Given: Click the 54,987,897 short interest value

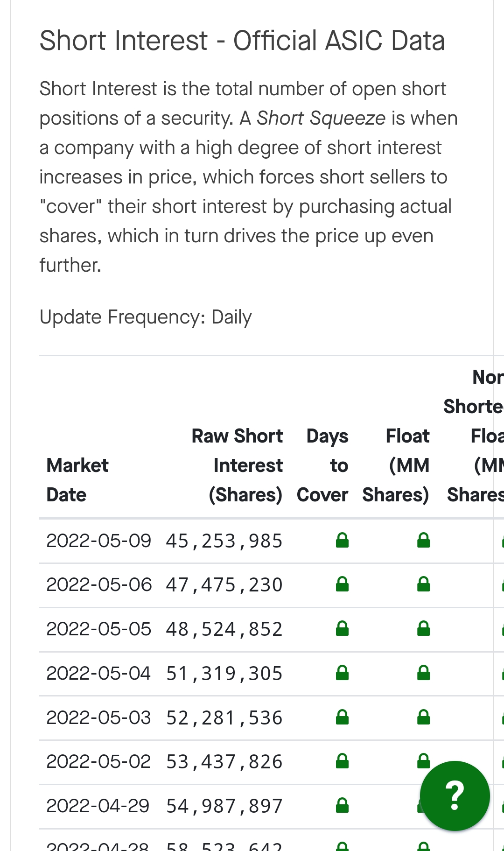Looking at the screenshot, I should coord(224,806).
